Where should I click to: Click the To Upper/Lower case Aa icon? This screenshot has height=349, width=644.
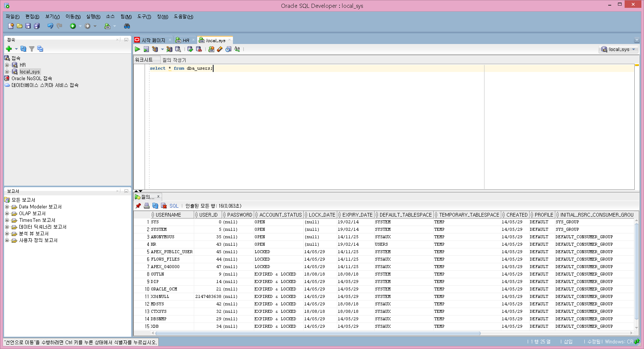pos(237,49)
